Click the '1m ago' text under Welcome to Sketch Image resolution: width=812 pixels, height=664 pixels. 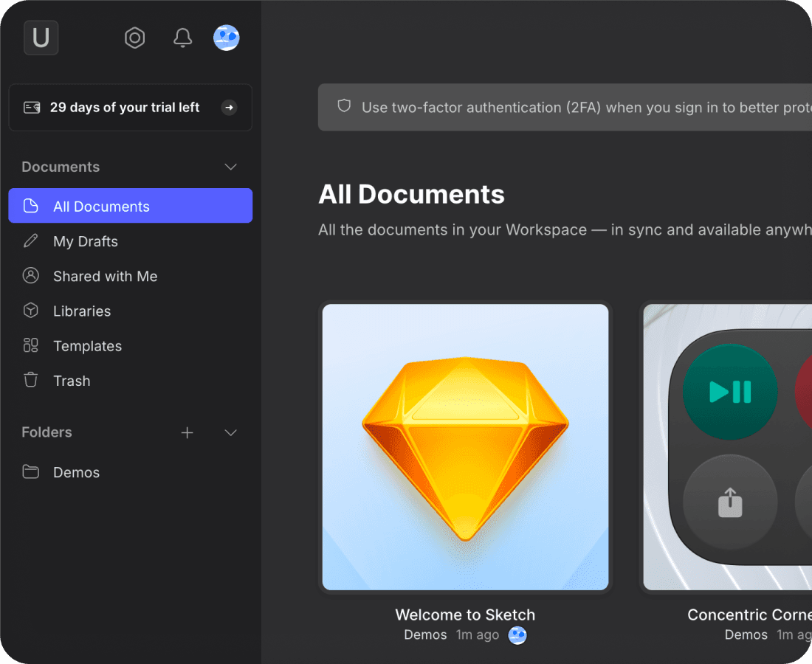(478, 634)
